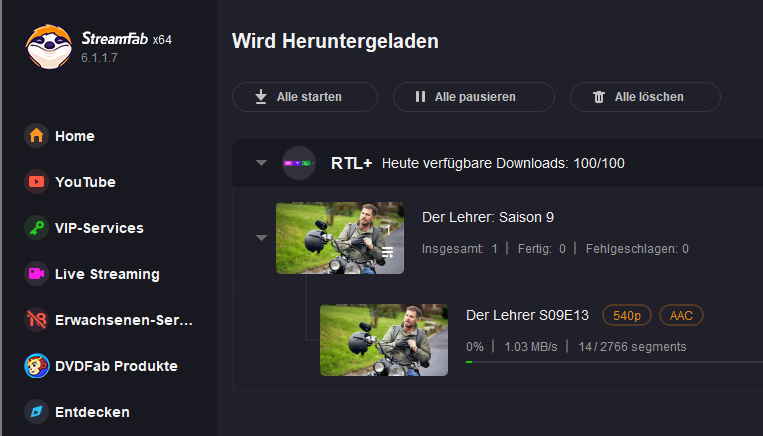Click the episode title Der Lehrer S09E13
The image size is (763, 436).
527,315
